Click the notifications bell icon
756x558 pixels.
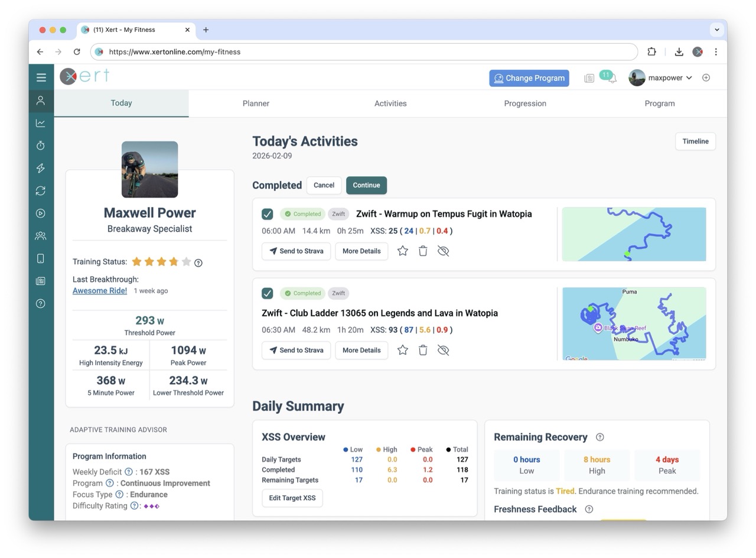coord(612,78)
